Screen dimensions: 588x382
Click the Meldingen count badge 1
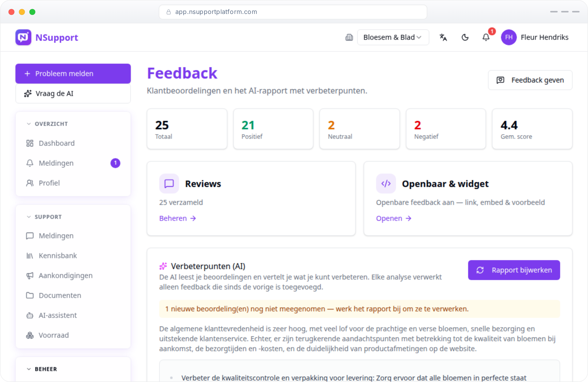tap(115, 163)
